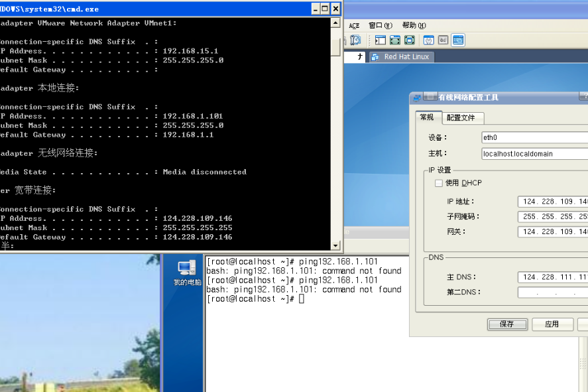Open the 窗口(W) menu
The image size is (588, 392).
[381, 25]
